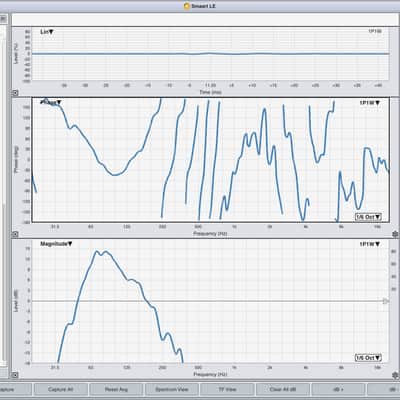Click the gear icon beside the phase plot
This screenshot has width=400, height=400.
[395, 234]
